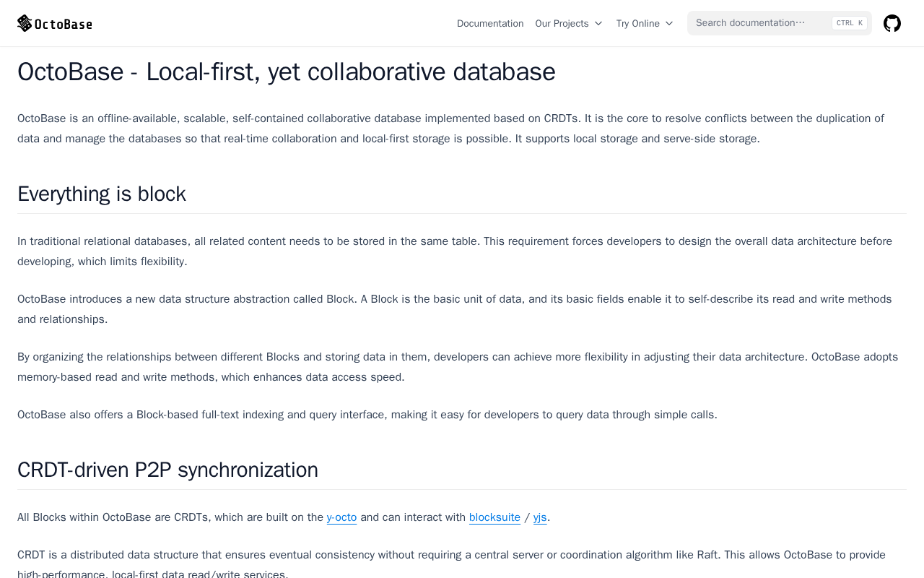Click the paragraph about traditional relational databases

tap(455, 251)
